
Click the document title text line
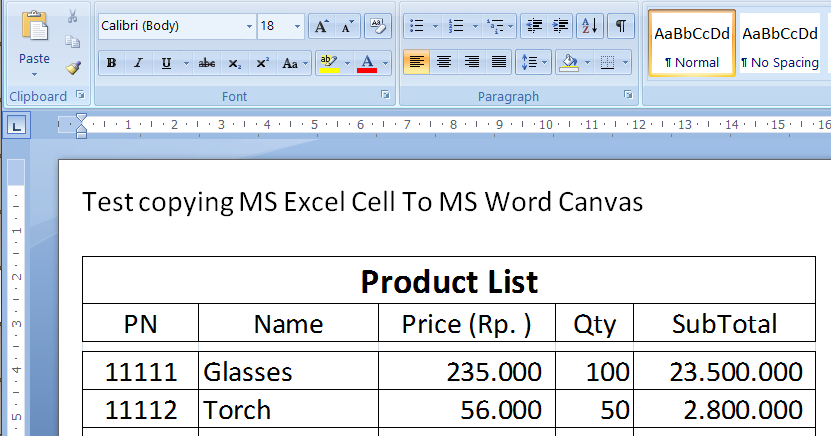coord(363,202)
